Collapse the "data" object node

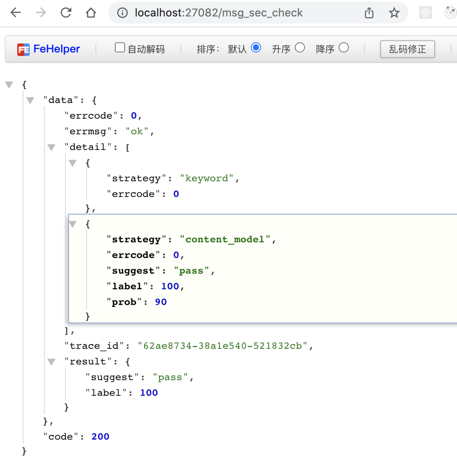(30, 100)
